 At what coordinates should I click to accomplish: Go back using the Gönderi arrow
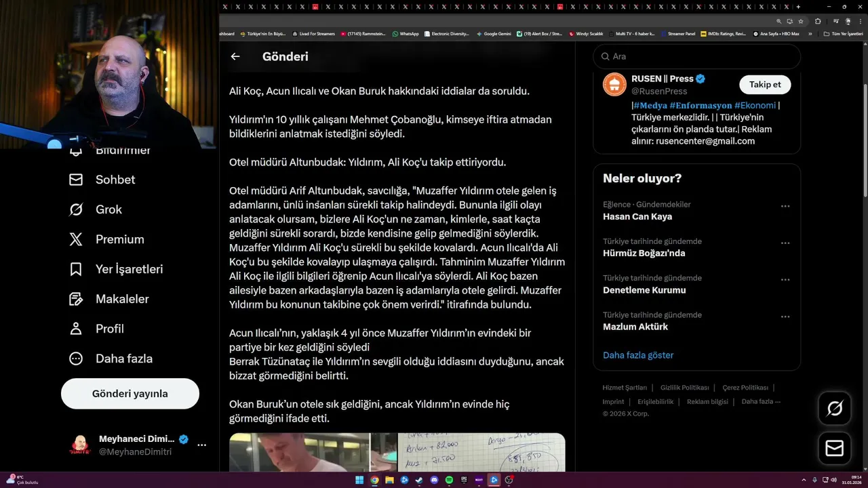(x=235, y=57)
